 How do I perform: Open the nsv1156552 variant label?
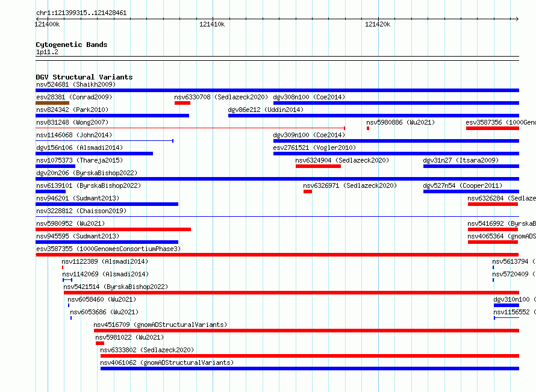[x=514, y=312]
